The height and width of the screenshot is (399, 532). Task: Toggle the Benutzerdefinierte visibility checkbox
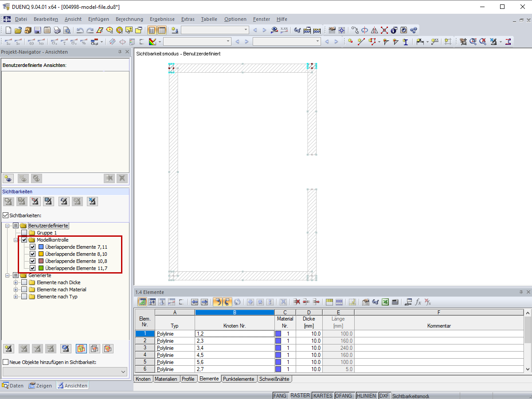pyautogui.click(x=16, y=226)
